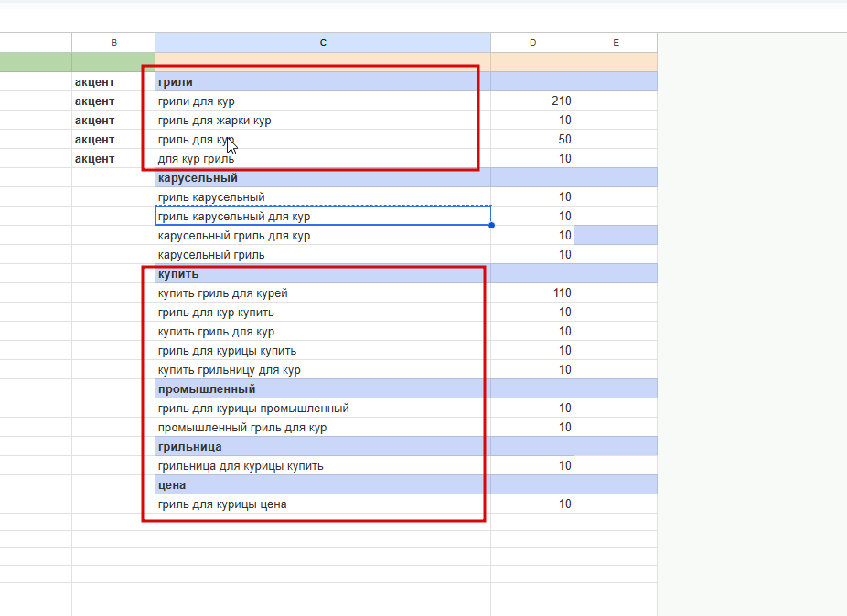847x616 pixels.
Task: Select cell 'гриль для кур купить'
Action: [323, 312]
